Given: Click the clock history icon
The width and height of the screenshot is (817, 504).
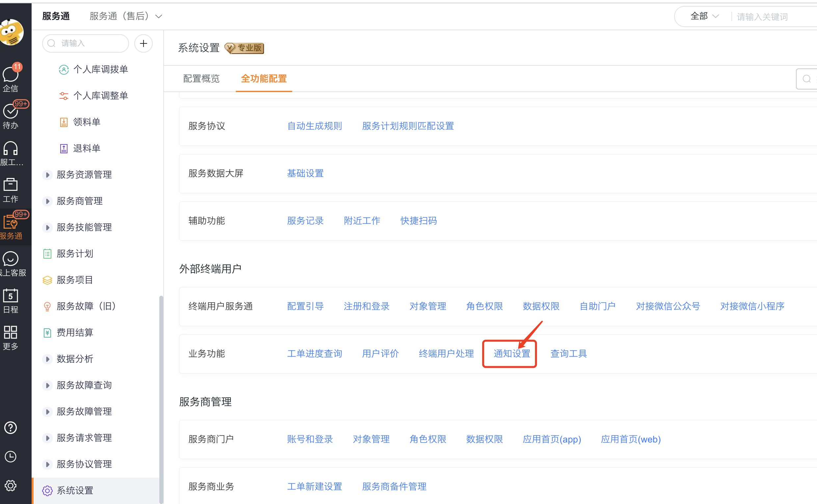Looking at the screenshot, I should 11,456.
